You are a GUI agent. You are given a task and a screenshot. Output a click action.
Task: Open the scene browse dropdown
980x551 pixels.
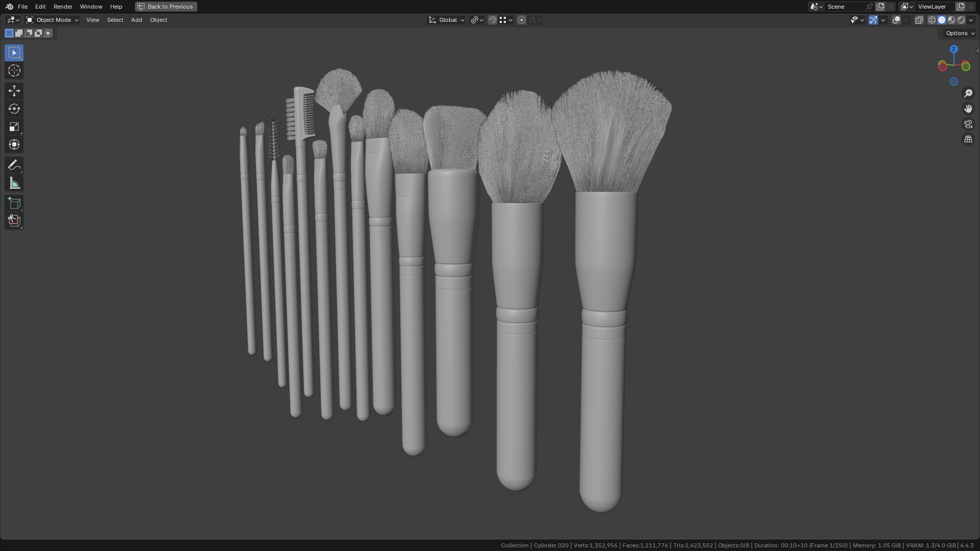point(816,7)
